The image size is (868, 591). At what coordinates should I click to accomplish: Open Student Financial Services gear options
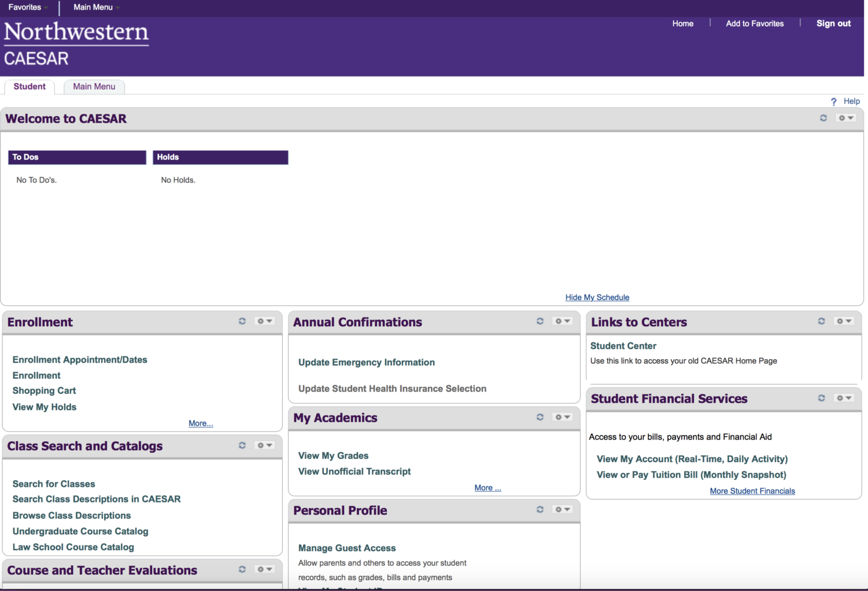click(x=844, y=398)
